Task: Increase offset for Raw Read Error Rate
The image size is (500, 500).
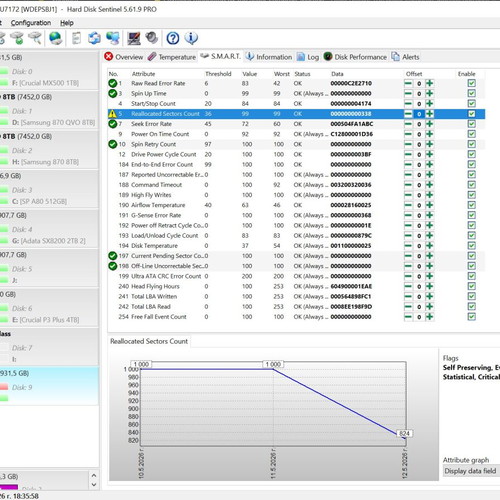Action: tap(430, 83)
